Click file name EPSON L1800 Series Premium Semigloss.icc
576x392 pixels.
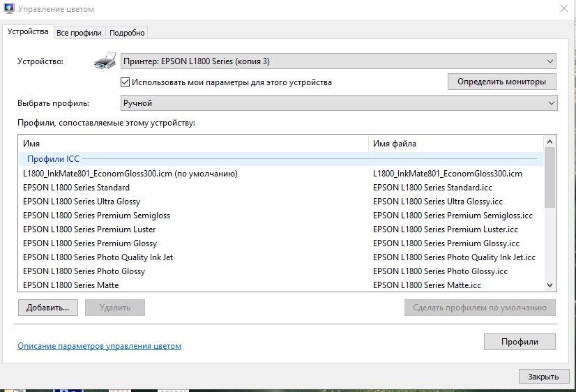[x=453, y=216]
